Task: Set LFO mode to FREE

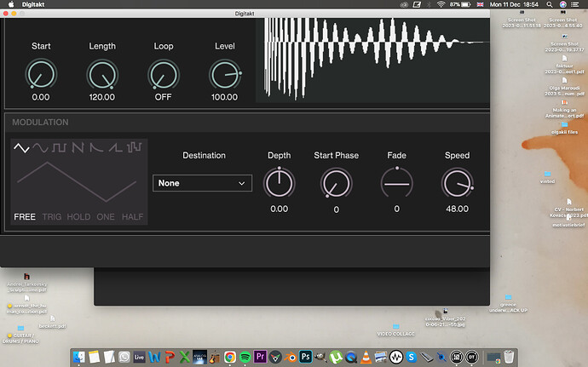Action: point(25,216)
